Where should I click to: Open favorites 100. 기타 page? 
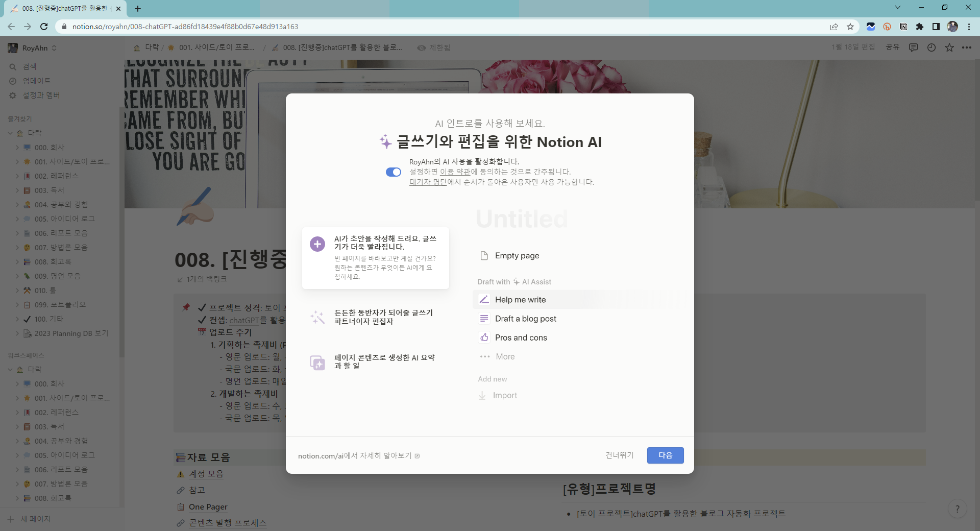pos(49,319)
